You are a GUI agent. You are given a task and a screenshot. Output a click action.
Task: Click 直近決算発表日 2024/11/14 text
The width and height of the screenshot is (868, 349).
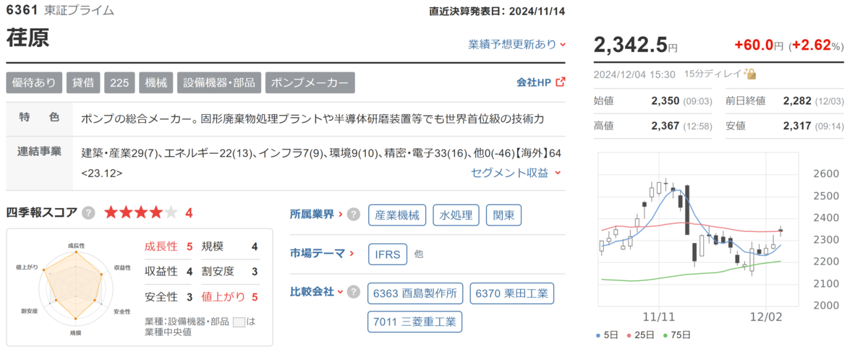496,11
